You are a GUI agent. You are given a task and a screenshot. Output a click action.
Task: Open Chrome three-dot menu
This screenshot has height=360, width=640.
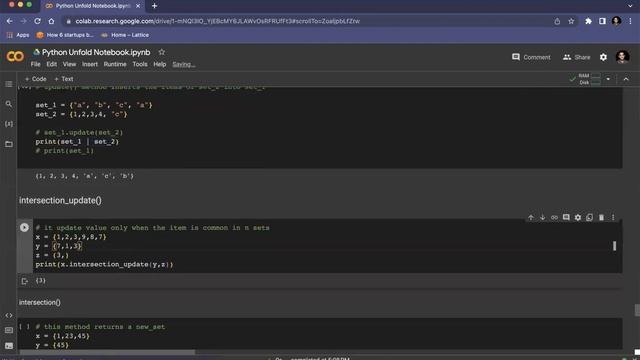(631, 21)
